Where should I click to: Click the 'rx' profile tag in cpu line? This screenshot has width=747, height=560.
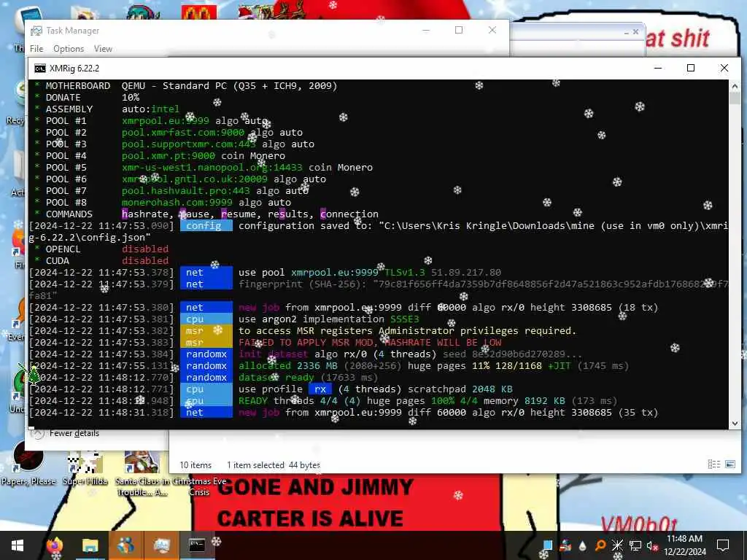coord(320,389)
